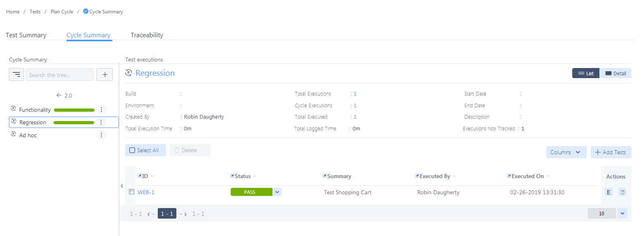Image resolution: width=644 pixels, height=236 pixels.
Task: Open the page size dropdown showing 10
Action: pos(622,213)
